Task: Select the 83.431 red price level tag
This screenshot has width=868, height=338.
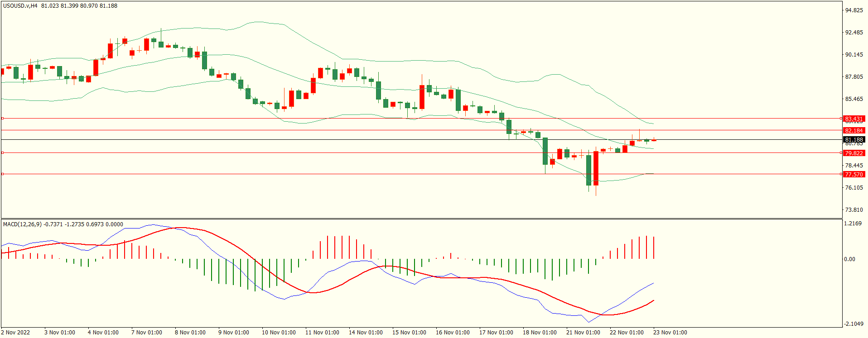Action: (x=854, y=119)
